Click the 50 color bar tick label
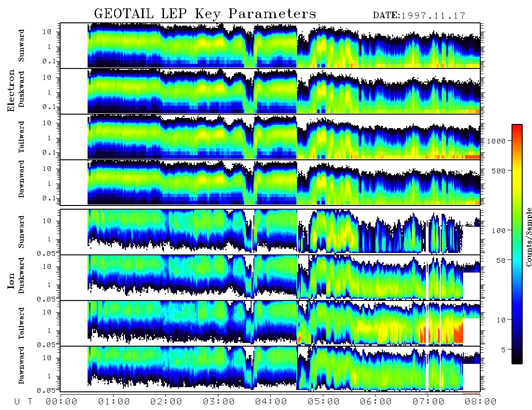 pyautogui.click(x=501, y=260)
